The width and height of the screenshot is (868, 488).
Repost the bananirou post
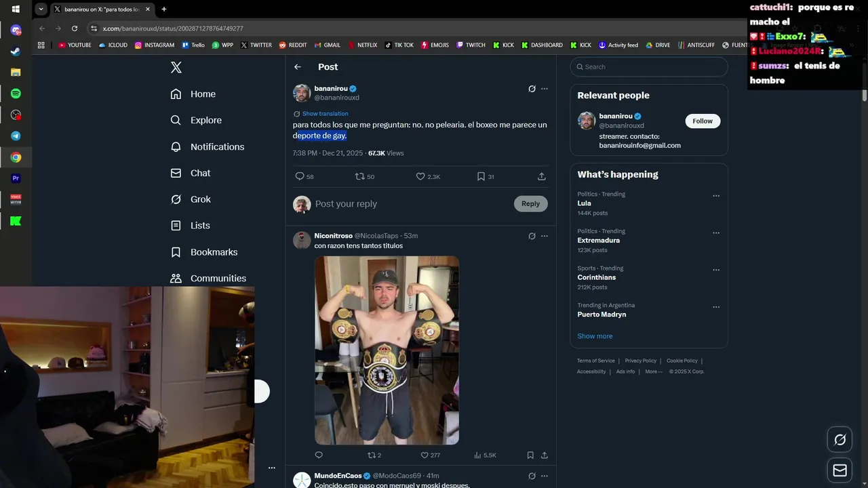[x=365, y=176]
